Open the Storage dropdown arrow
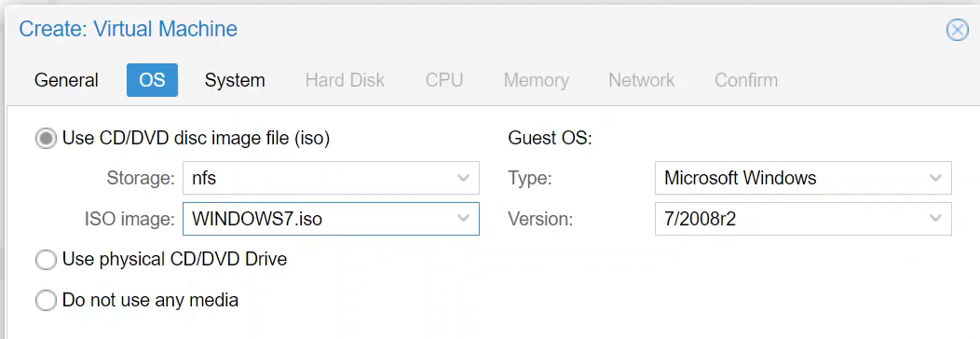 click(463, 178)
